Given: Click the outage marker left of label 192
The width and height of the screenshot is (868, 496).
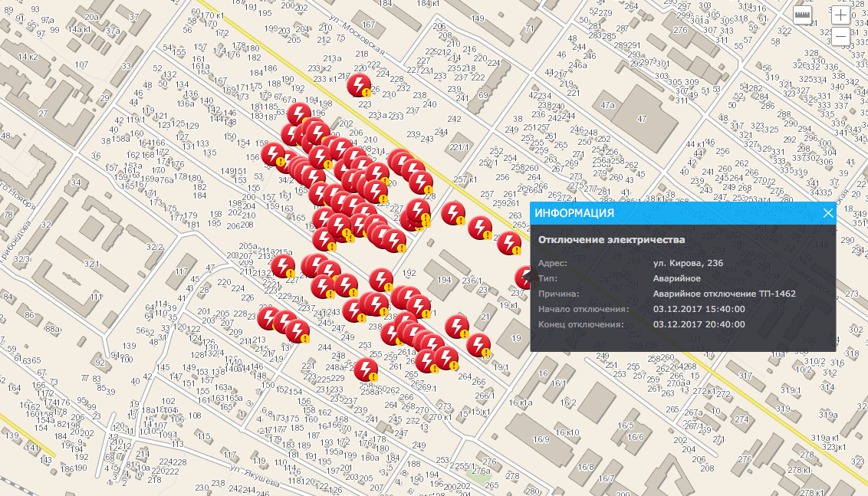Looking at the screenshot, I should (x=381, y=280).
